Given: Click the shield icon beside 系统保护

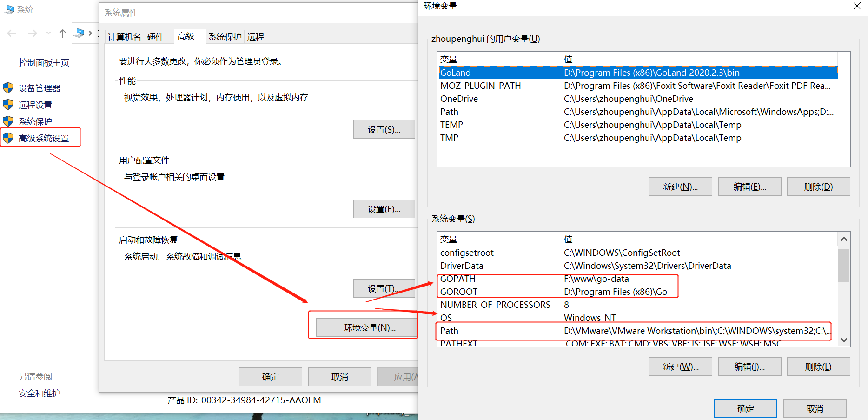Looking at the screenshot, I should [8, 121].
